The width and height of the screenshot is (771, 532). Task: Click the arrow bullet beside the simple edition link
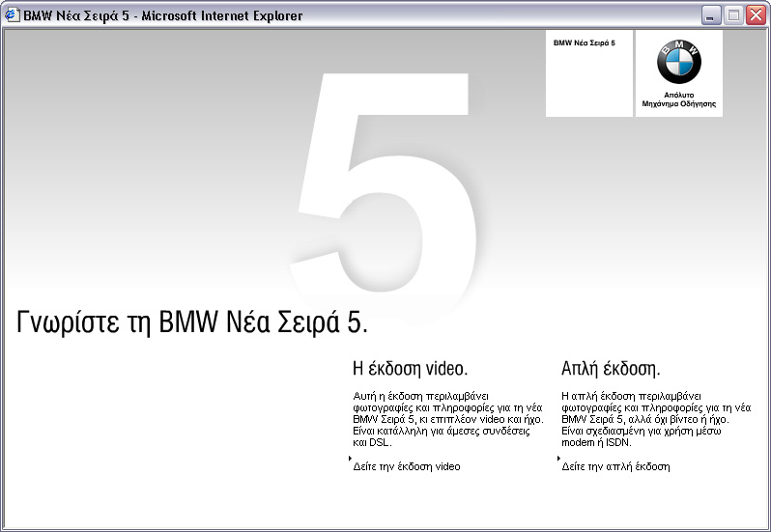pyautogui.click(x=558, y=458)
